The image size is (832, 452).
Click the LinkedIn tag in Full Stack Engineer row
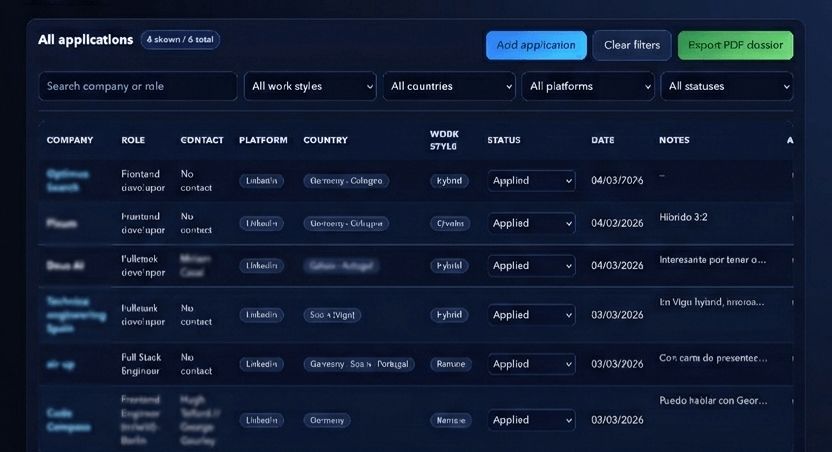click(x=261, y=364)
